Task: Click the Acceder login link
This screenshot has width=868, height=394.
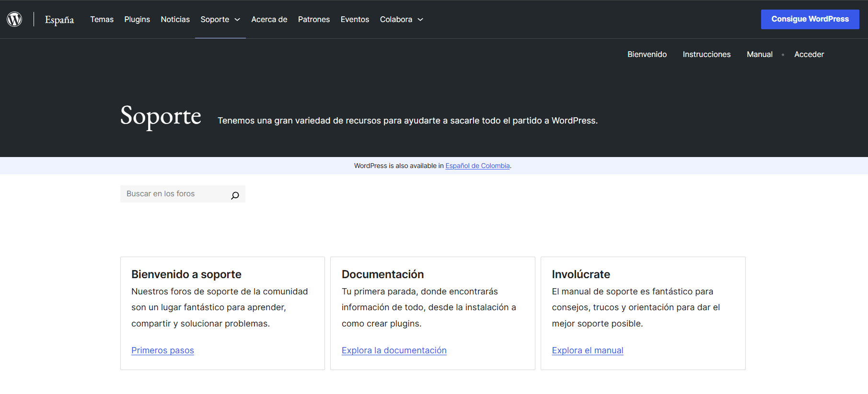Action: coord(809,54)
